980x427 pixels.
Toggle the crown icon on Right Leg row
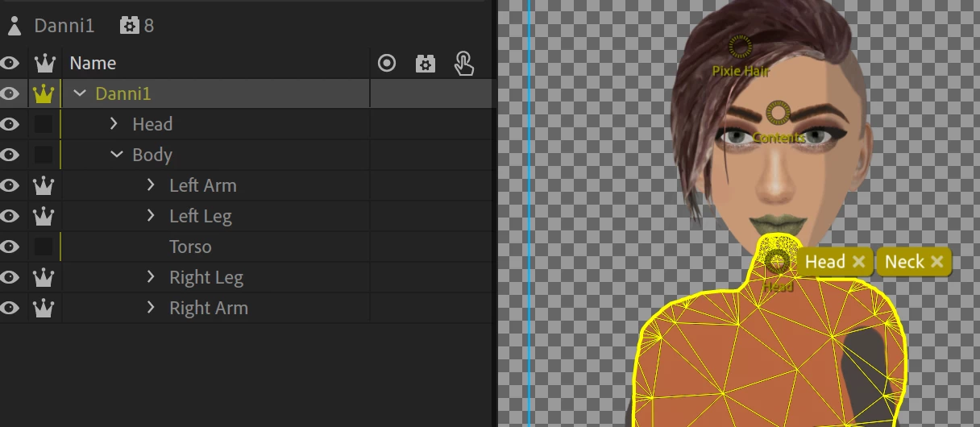[x=44, y=277]
